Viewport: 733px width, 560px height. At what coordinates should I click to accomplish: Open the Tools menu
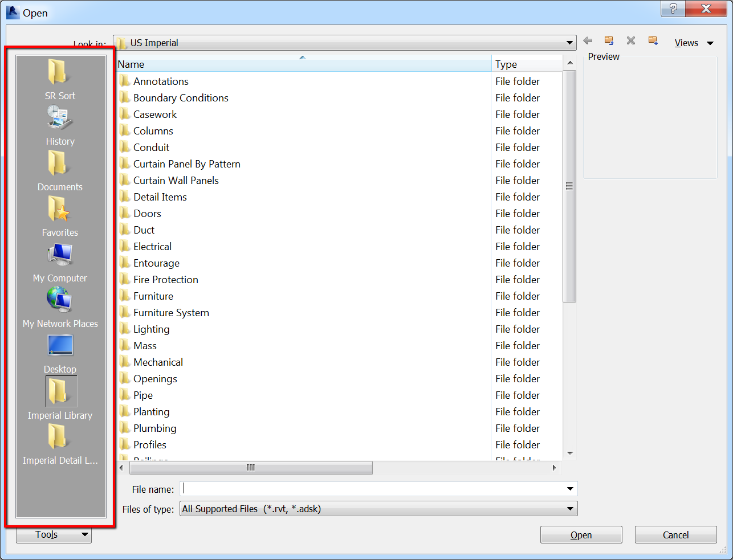click(x=53, y=534)
